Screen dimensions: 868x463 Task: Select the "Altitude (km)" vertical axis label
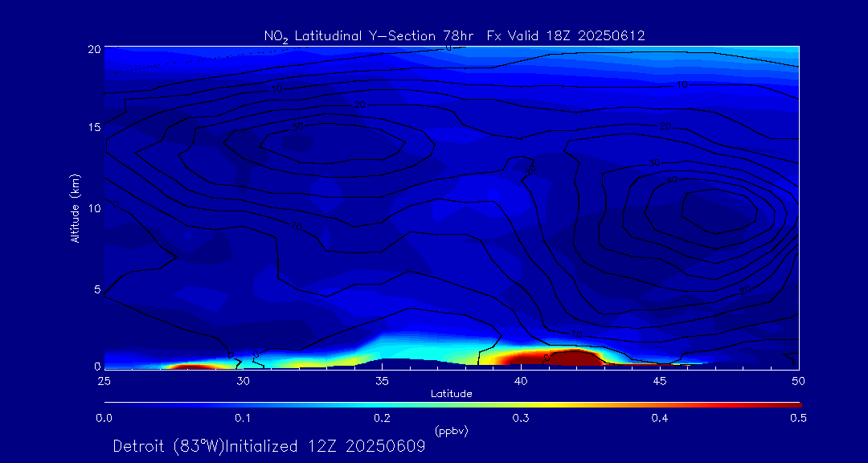pos(74,209)
